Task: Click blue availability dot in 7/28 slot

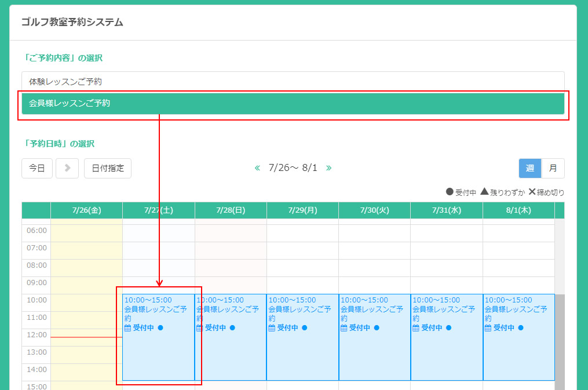Action: pos(232,328)
